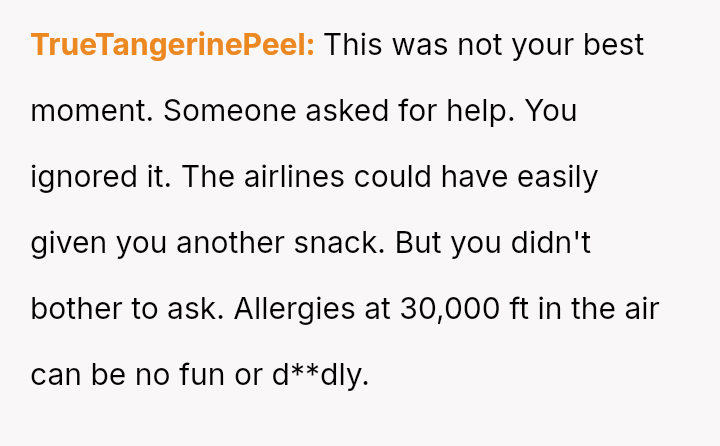Click the word "Allergies"
Viewport: 720px width, 446px height.
click(294, 308)
